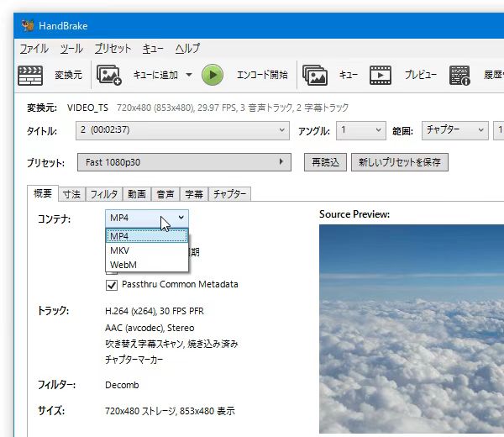Image resolution: width=504 pixels, height=437 pixels.
Task: Click the Add to Queue image icon
Action: [109, 76]
